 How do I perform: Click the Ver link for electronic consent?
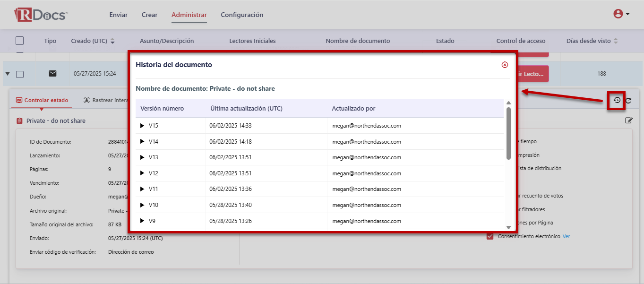tap(566, 236)
